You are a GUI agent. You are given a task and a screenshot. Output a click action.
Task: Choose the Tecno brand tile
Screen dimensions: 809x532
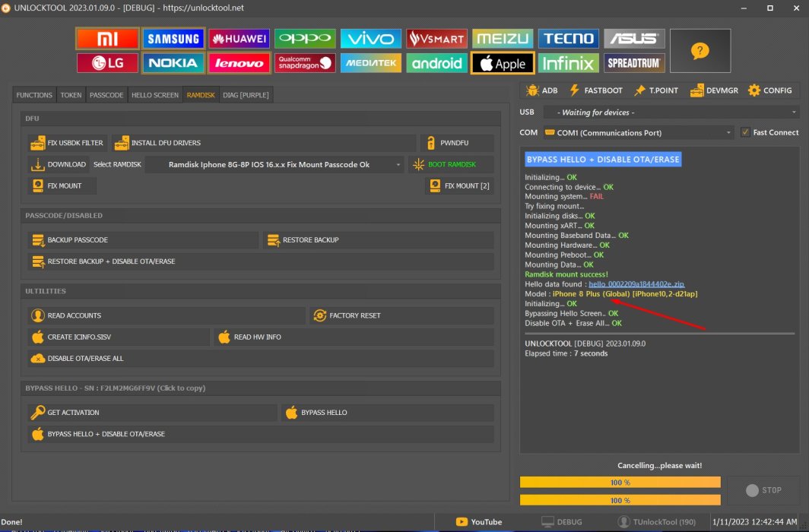(569, 39)
